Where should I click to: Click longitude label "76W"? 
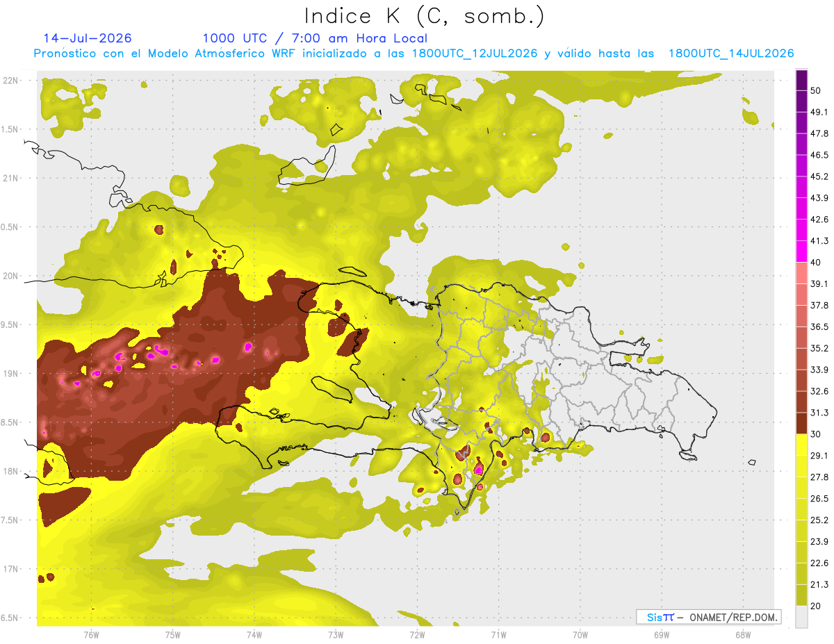[91, 635]
